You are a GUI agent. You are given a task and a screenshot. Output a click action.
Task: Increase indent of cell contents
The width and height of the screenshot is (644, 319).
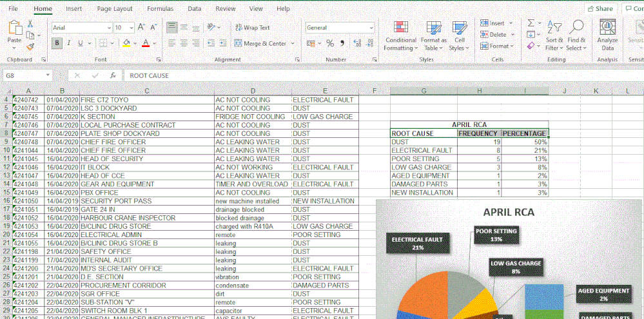click(x=223, y=43)
